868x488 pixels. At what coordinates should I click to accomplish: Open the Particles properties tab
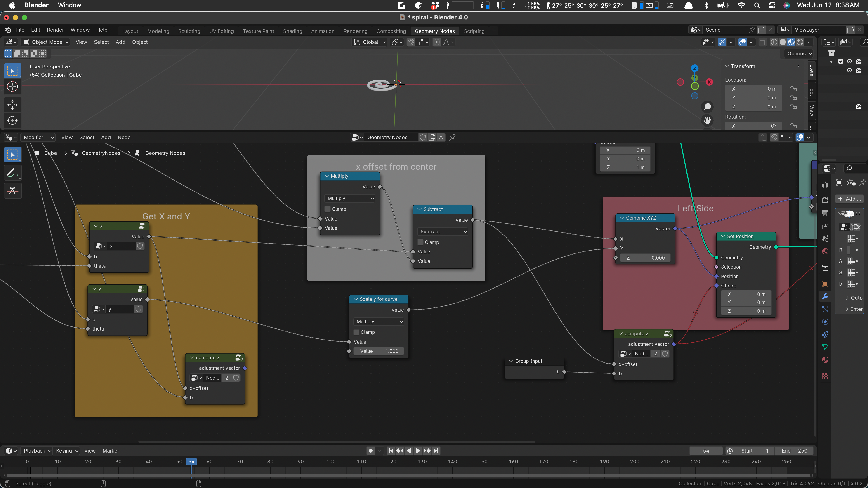tap(825, 309)
